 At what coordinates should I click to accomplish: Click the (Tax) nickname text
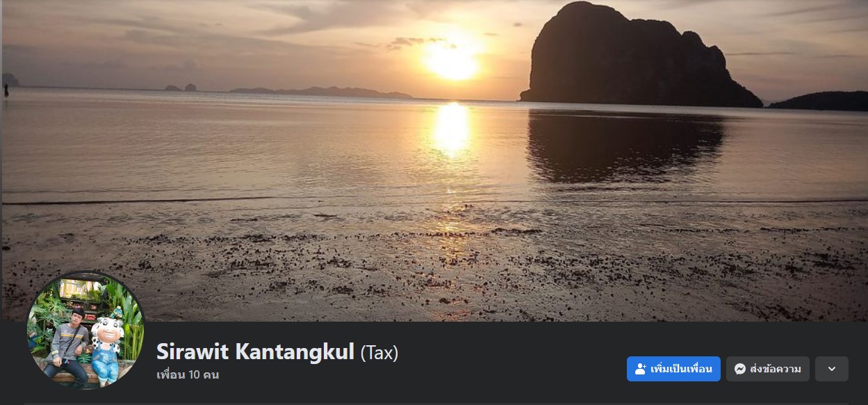379,352
